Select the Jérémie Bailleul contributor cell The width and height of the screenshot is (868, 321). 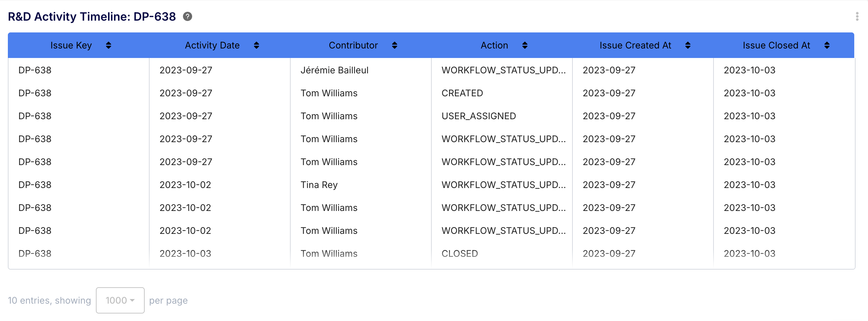[334, 70]
